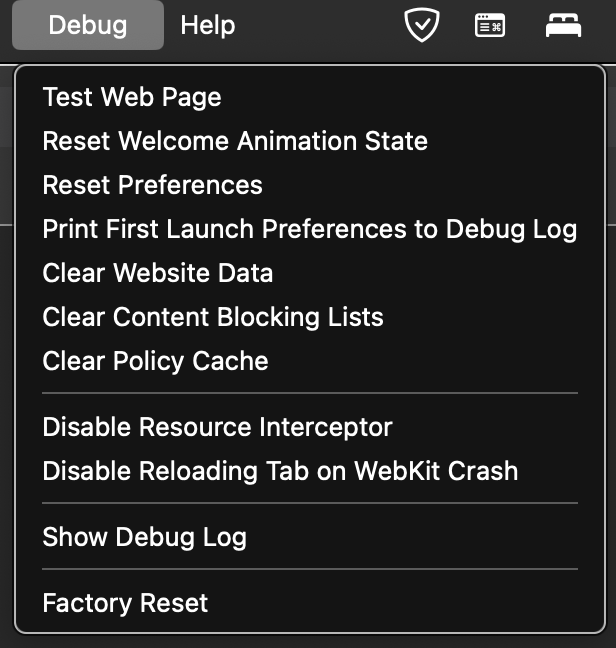The width and height of the screenshot is (616, 648).
Task: Toggle Disable Reloading Tab on WebKit Crash
Action: click(x=280, y=471)
